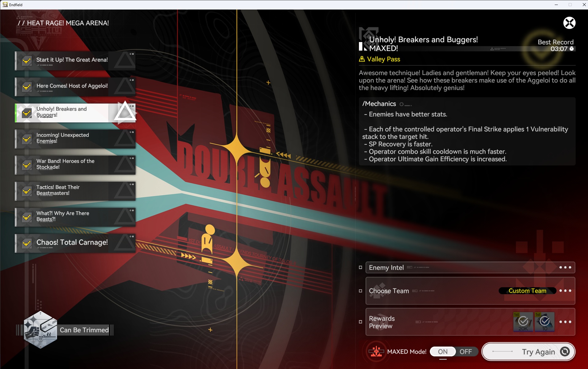Expand Rewards Preview with three-dot icon

[x=565, y=322]
